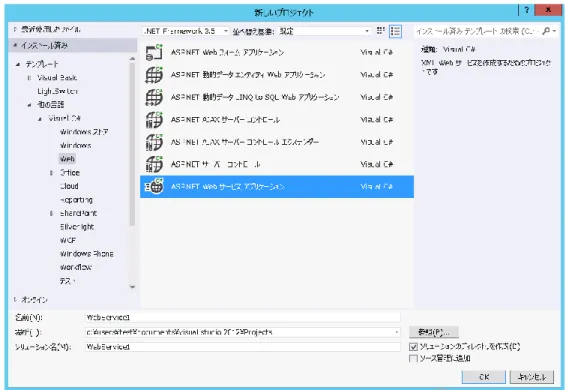Select ASP.NET Web Forms Application row text

[227, 52]
